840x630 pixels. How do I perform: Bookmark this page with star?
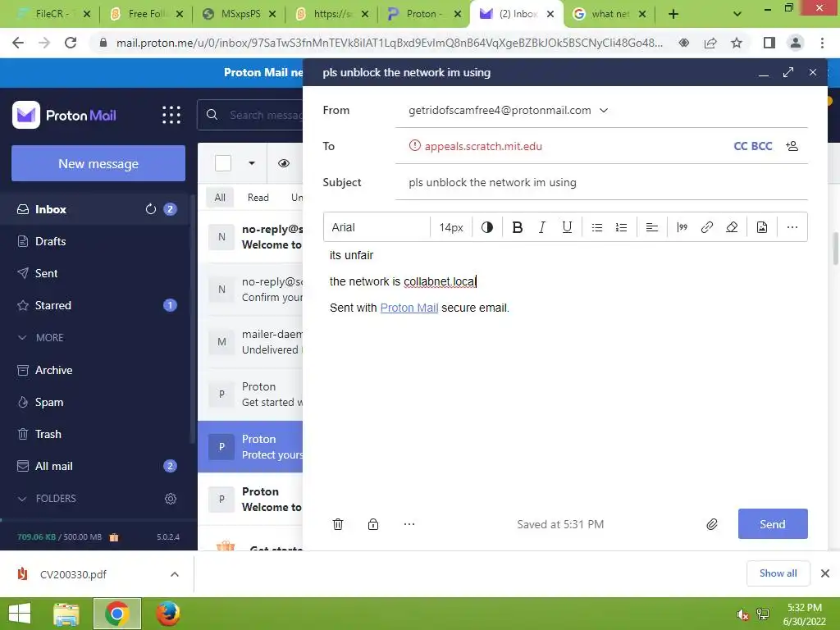click(x=737, y=43)
